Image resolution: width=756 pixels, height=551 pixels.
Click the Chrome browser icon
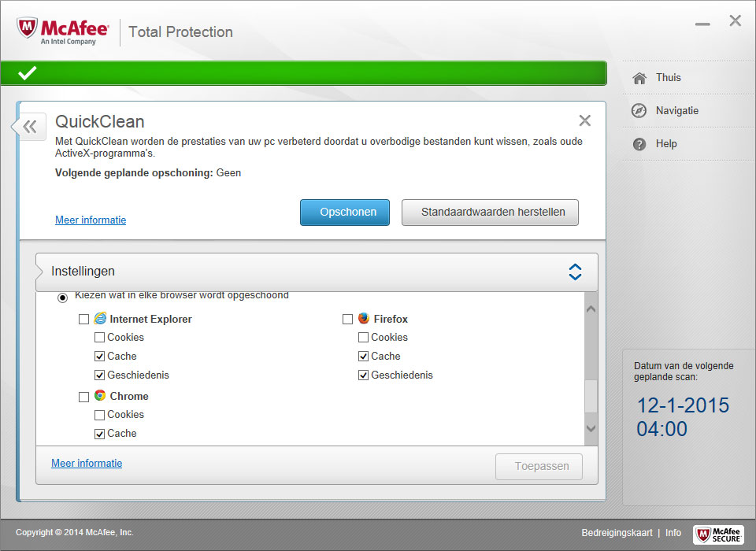pos(100,395)
